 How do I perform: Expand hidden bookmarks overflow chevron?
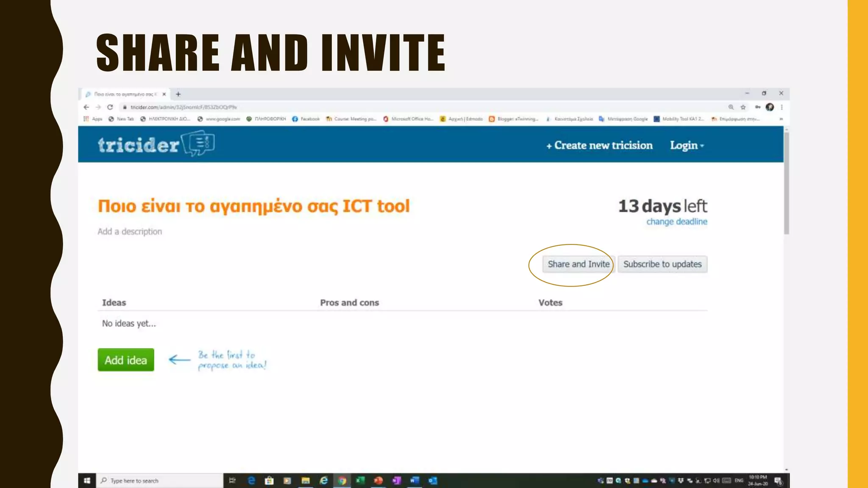point(781,119)
